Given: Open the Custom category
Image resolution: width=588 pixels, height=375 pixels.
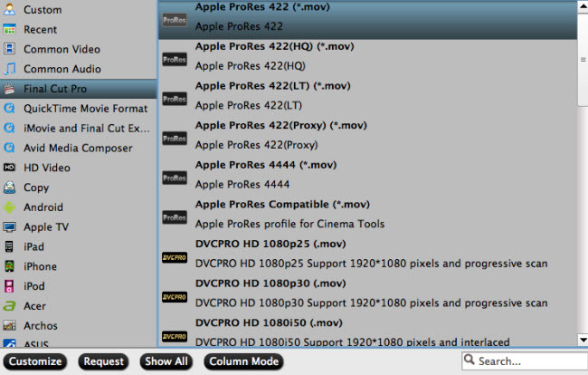Looking at the screenshot, I should tap(79, 9).
